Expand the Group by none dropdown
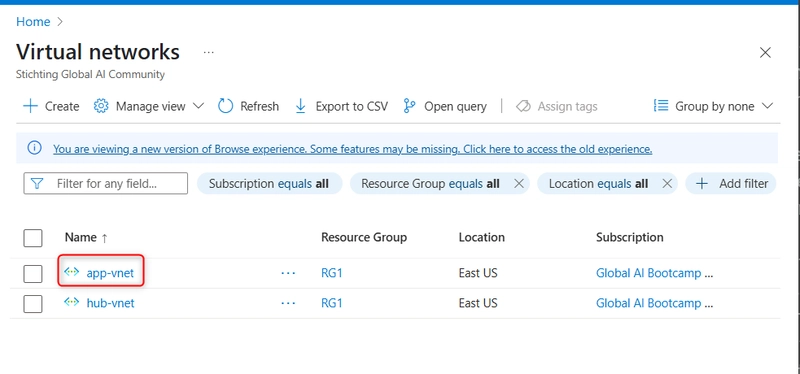 (x=713, y=106)
